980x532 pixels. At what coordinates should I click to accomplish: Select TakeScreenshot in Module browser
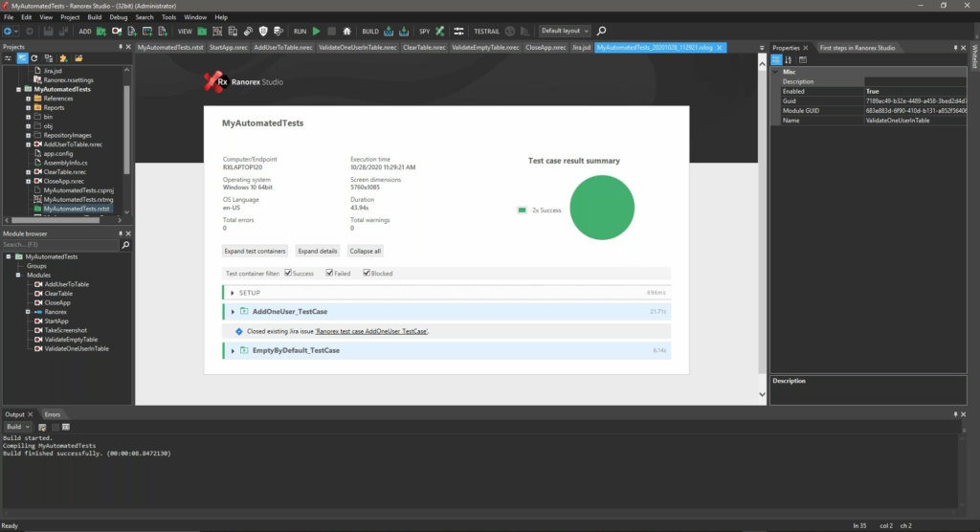click(65, 330)
